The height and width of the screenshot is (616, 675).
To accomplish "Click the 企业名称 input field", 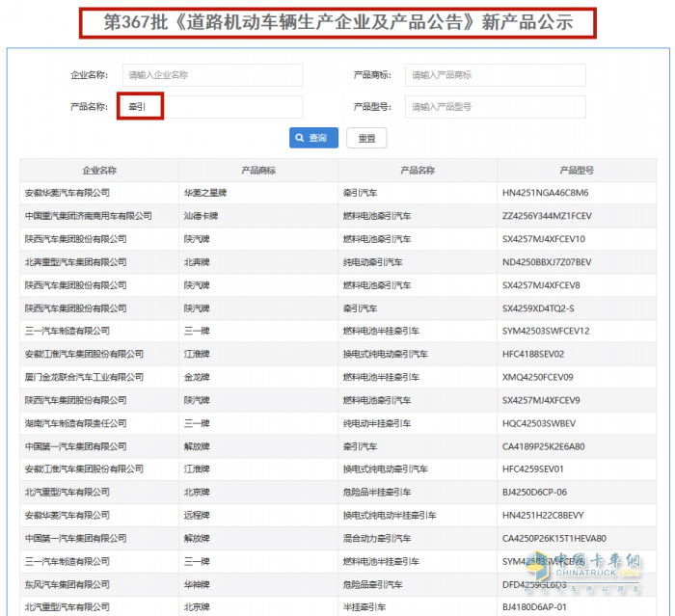I will click(x=210, y=74).
